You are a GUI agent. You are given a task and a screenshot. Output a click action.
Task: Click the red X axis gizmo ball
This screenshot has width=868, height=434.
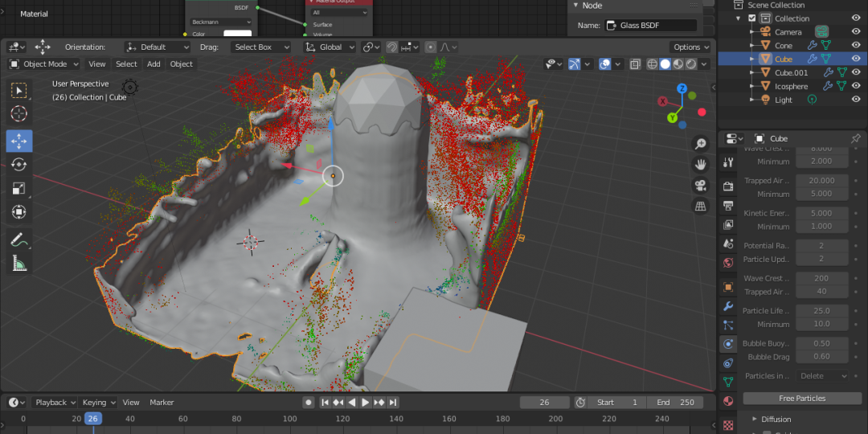click(x=662, y=101)
